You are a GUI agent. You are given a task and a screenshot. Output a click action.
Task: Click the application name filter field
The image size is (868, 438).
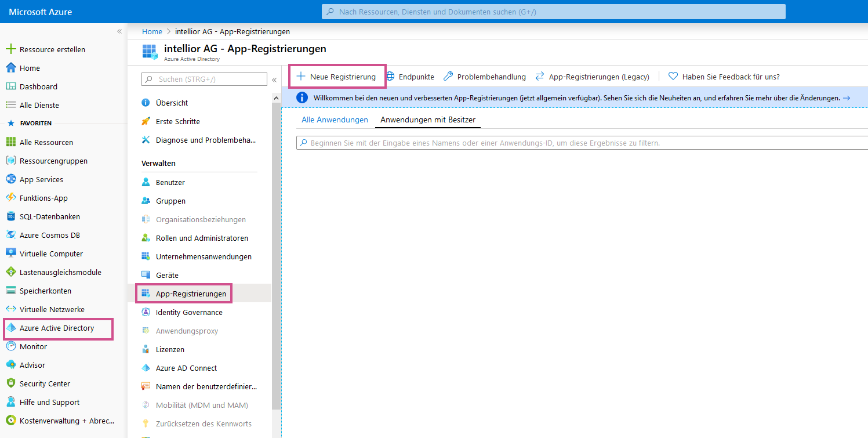click(x=580, y=143)
